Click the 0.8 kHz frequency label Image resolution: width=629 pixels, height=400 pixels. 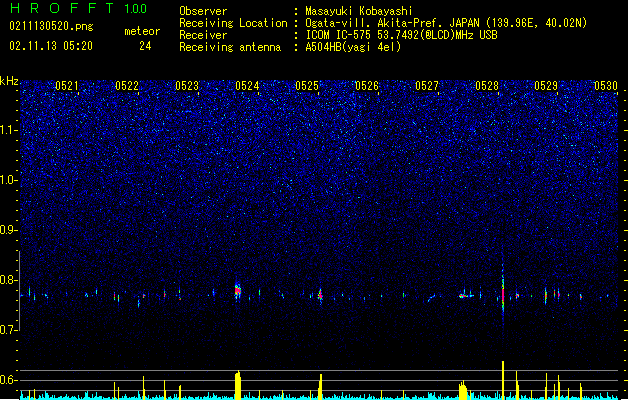tap(8, 280)
